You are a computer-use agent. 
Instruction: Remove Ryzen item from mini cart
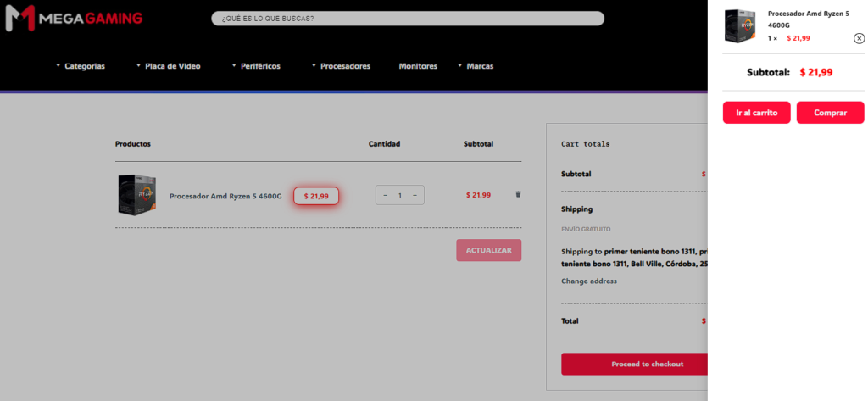coord(859,38)
